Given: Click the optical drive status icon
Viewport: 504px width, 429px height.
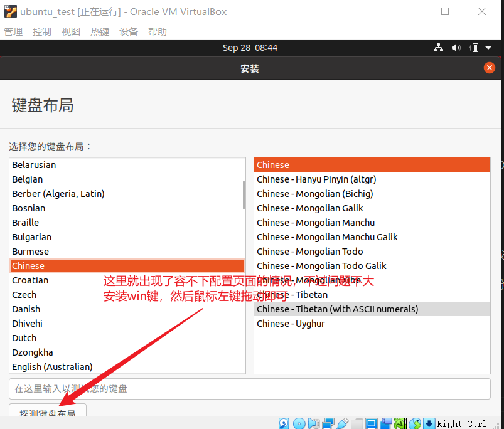Looking at the screenshot, I should click(299, 423).
